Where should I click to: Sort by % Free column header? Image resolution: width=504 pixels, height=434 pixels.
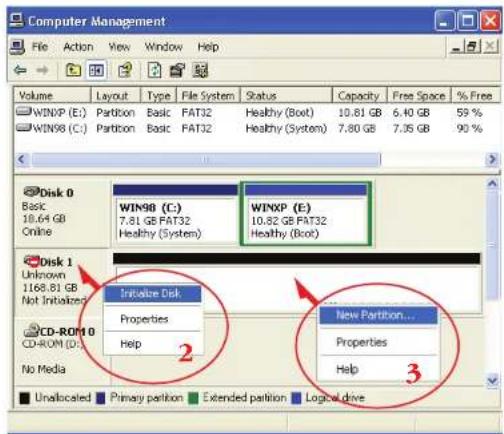click(x=475, y=96)
